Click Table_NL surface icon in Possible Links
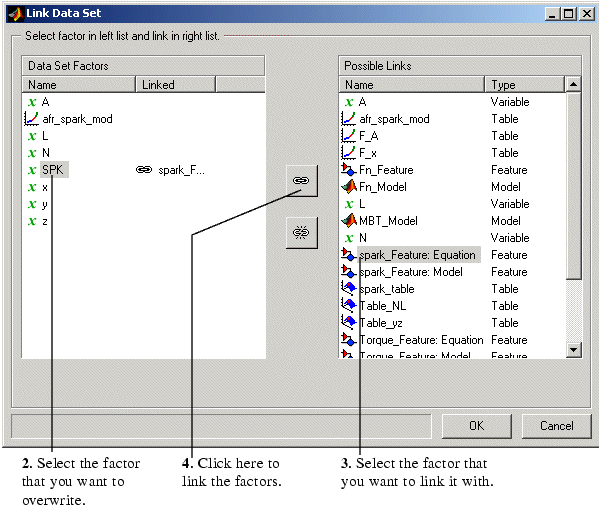Screen dimensions: 599x519 [x=349, y=306]
